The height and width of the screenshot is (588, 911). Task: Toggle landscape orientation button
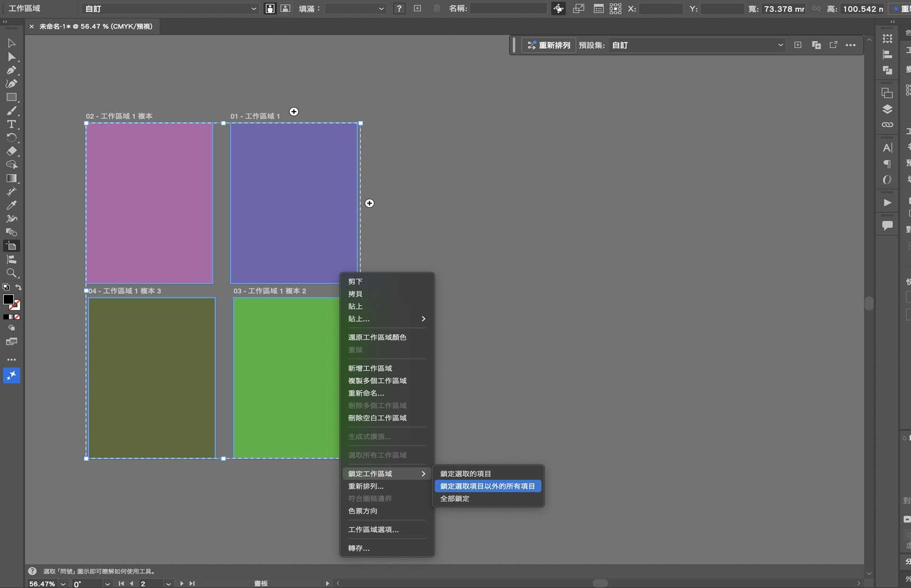point(285,9)
